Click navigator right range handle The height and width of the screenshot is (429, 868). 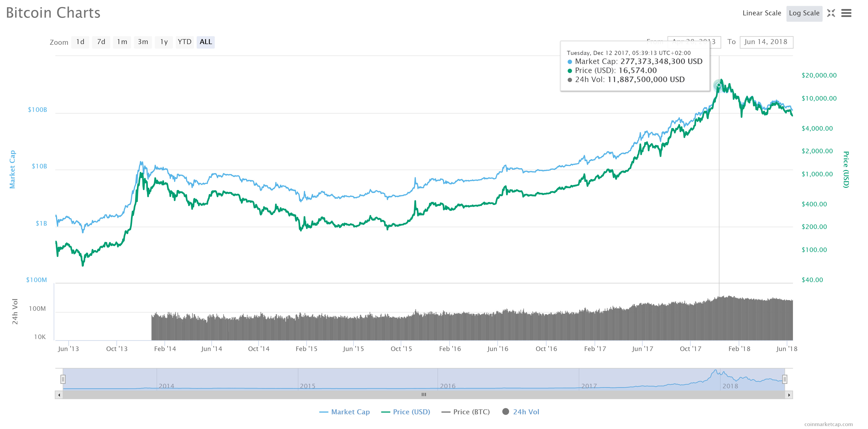(x=784, y=379)
